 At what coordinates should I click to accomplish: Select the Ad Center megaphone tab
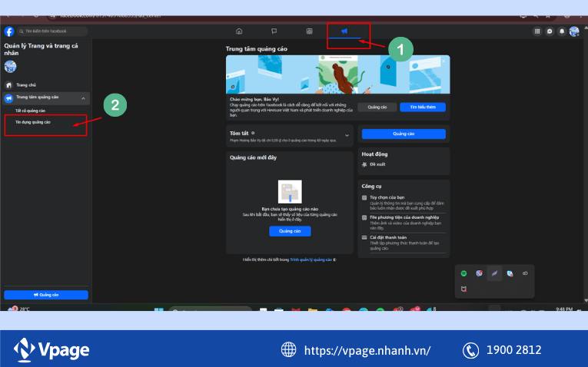coord(344,31)
